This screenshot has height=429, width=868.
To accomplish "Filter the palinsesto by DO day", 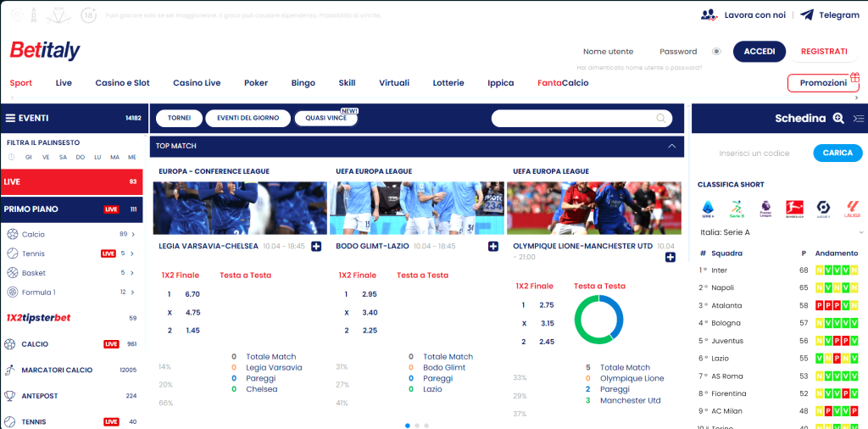I will (x=81, y=157).
